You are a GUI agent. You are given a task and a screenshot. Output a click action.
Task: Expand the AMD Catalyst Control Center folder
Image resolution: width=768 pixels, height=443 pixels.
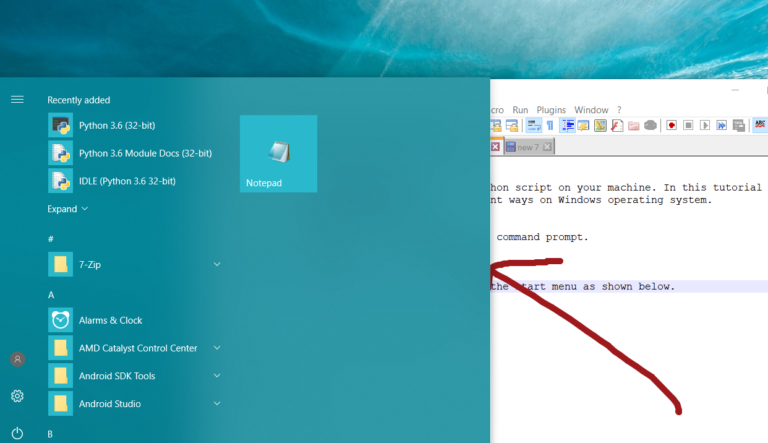217,348
